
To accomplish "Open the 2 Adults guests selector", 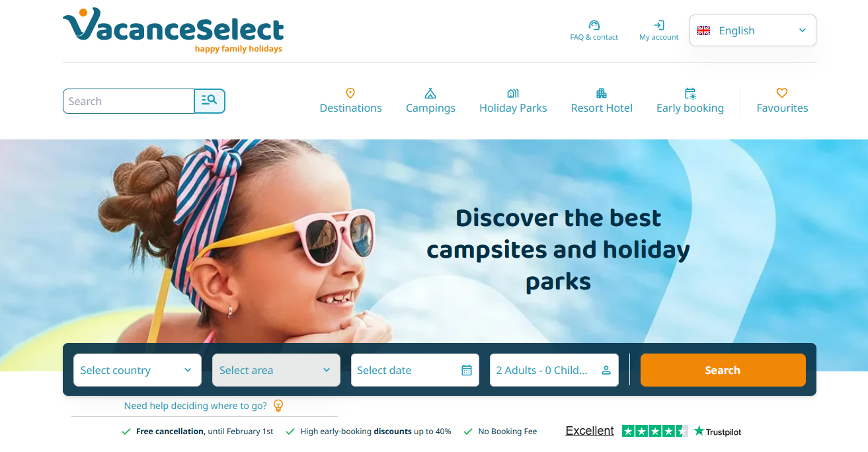I will click(554, 370).
